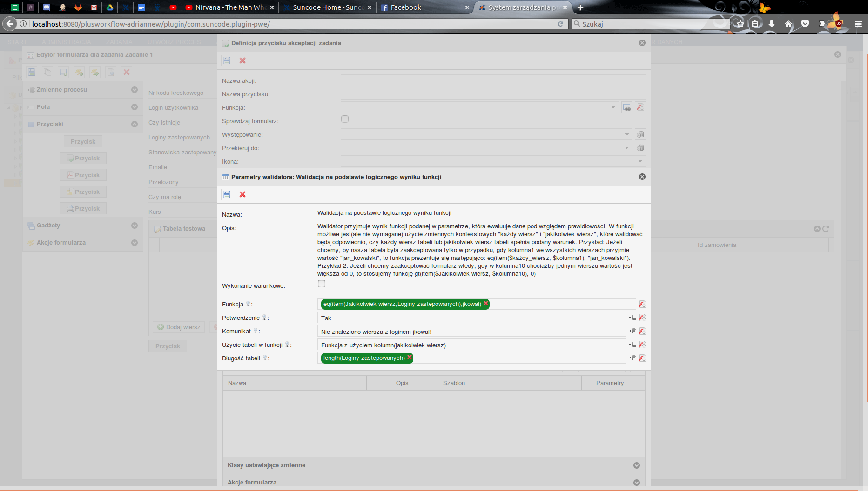The image size is (868, 491).
Task: Click the Przycisk button below the test table
Action: tap(168, 346)
